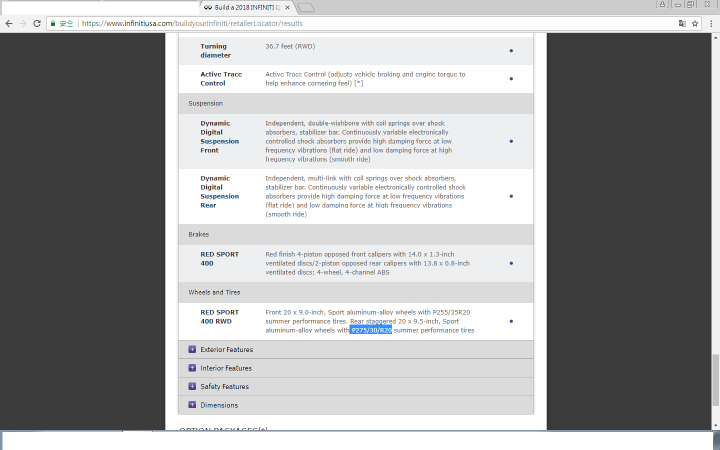Image resolution: width=720 pixels, height=450 pixels.
Task: Open the Chrome three-dot menu
Action: pyautogui.click(x=711, y=23)
